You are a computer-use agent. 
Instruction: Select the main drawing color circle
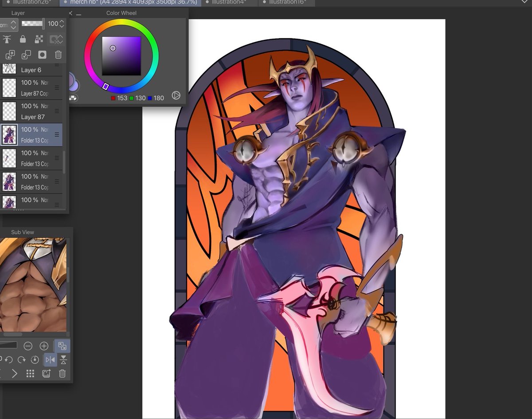click(70, 81)
